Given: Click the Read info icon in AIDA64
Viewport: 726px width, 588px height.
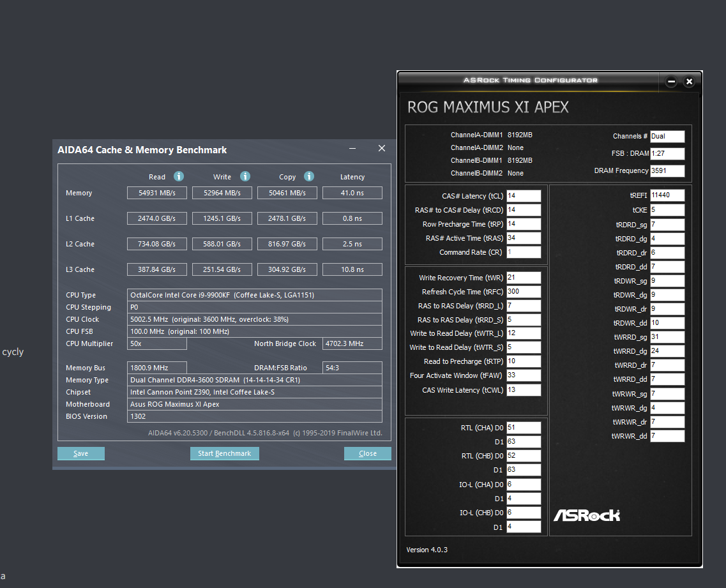Looking at the screenshot, I should (179, 176).
